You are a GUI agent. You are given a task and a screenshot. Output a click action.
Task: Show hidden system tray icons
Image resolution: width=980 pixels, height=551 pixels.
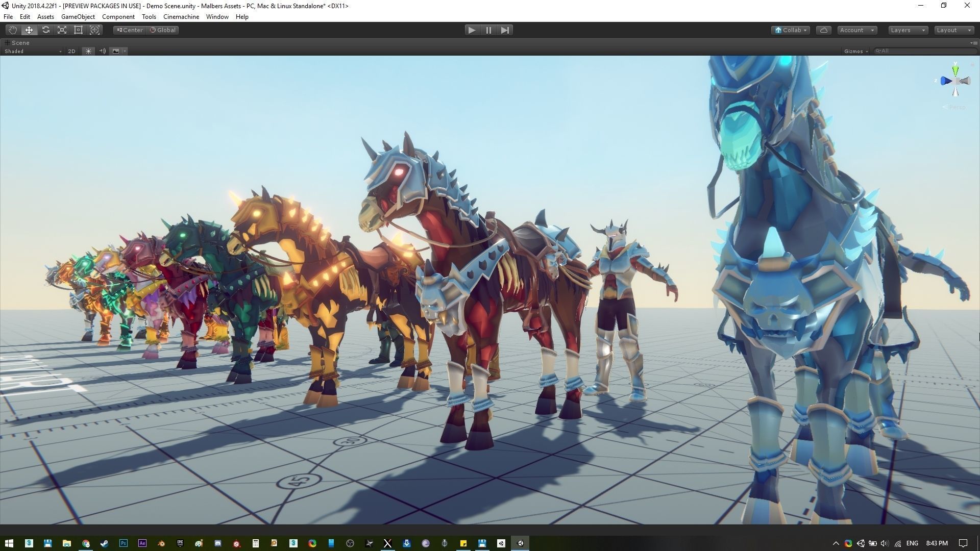point(836,543)
